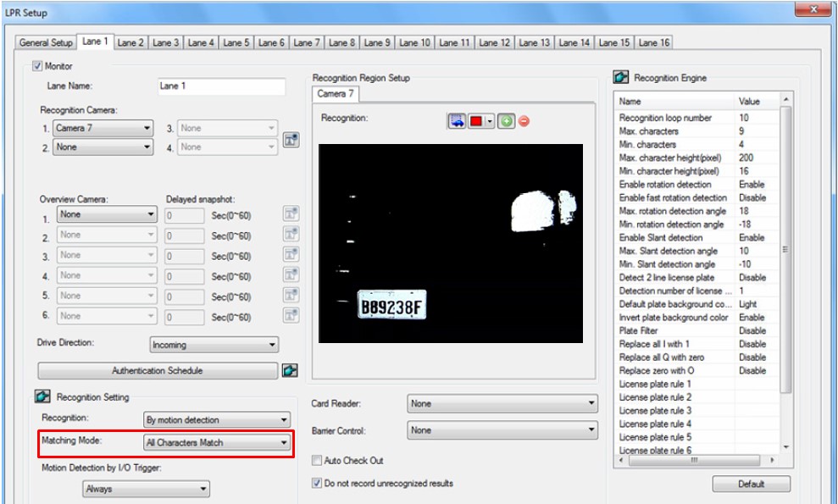The image size is (838, 504).
Task: Click the snapshot icon for Overview Camera 5
Action: pos(291,295)
